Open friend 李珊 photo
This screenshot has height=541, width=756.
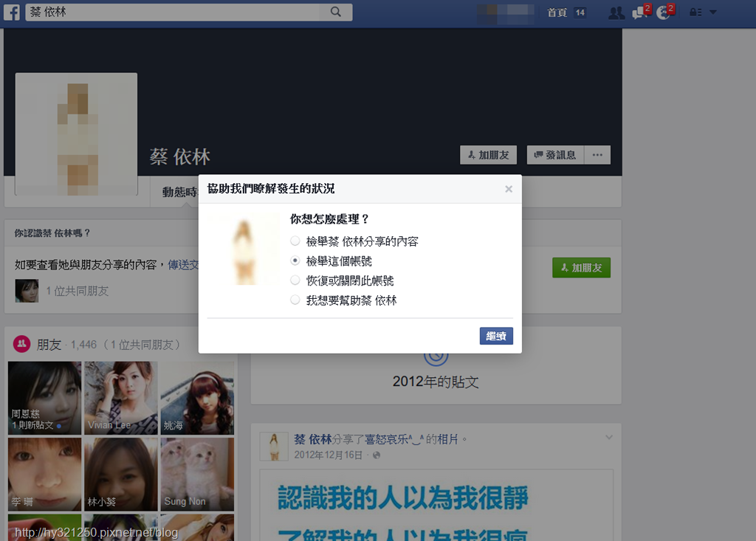45,475
